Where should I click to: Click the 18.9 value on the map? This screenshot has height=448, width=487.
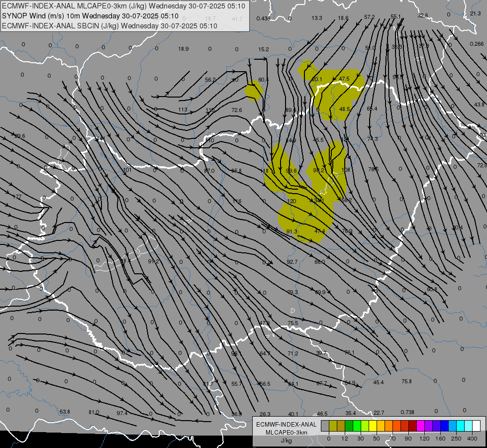coord(184,49)
